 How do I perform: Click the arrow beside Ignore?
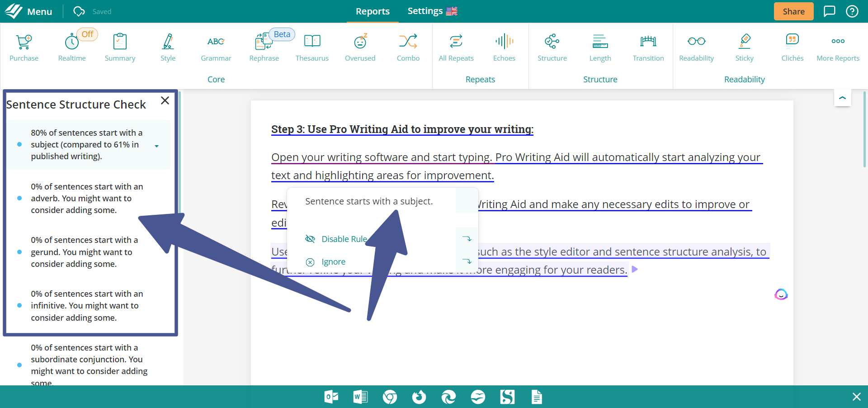(x=467, y=261)
